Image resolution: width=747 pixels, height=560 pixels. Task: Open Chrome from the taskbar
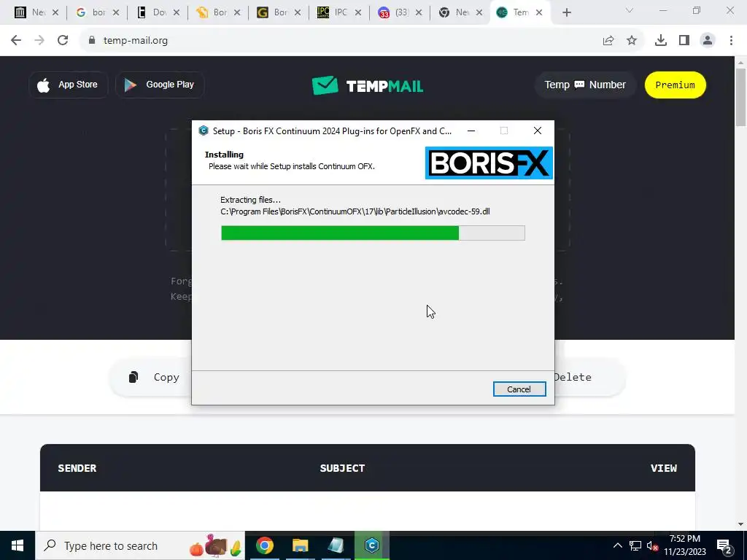[264, 545]
